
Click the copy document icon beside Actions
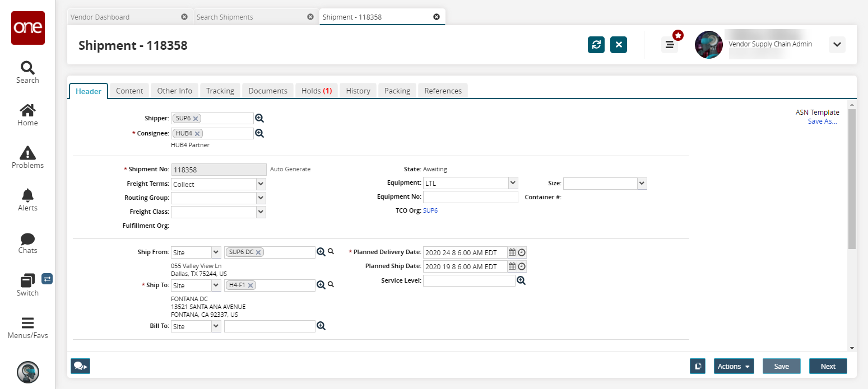click(x=698, y=366)
